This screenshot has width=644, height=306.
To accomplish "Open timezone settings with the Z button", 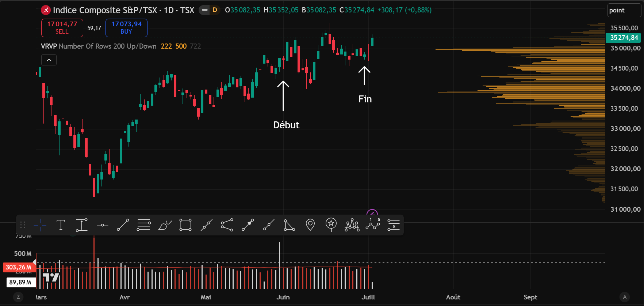I will (x=18, y=297).
